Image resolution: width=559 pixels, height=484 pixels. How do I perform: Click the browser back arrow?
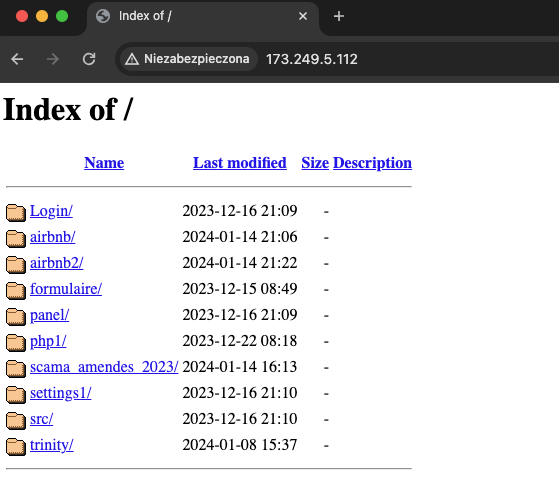[x=17, y=59]
